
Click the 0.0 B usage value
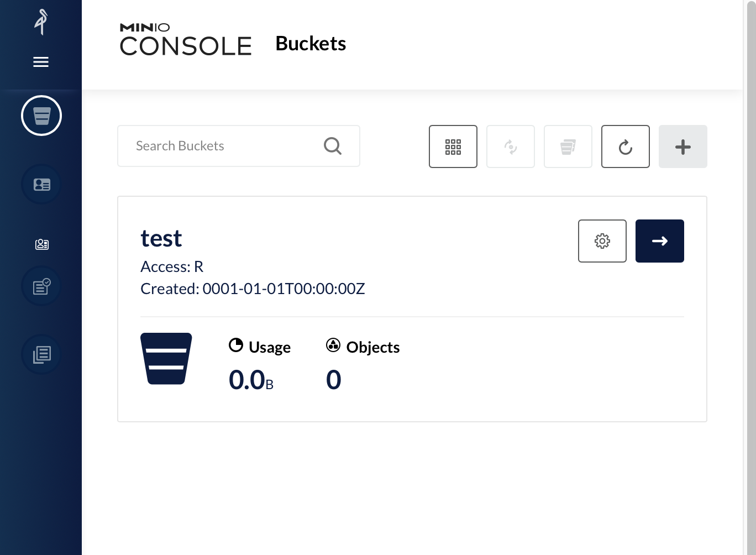tap(251, 380)
